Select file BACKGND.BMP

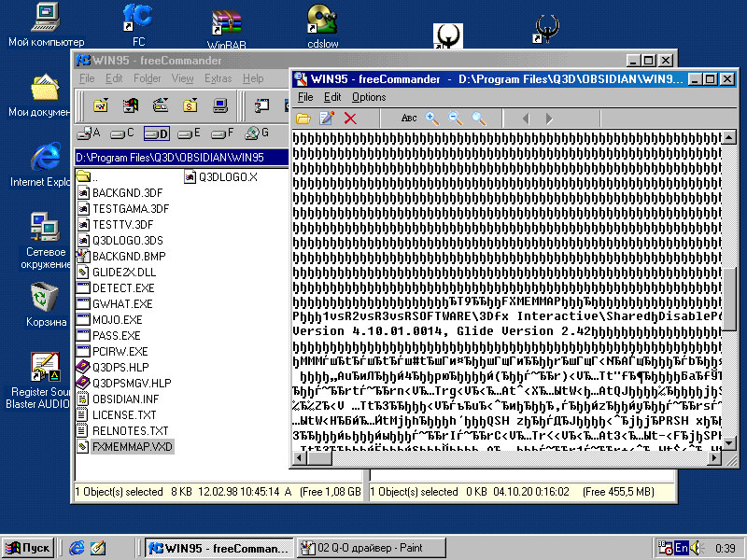pos(121,256)
